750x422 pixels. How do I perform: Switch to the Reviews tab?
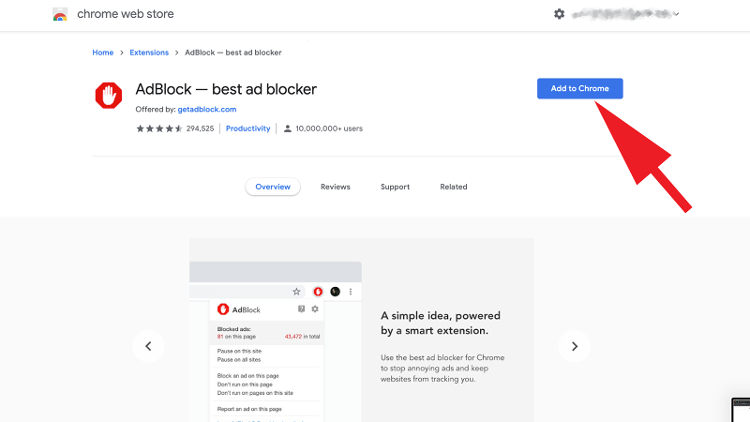[x=335, y=187]
